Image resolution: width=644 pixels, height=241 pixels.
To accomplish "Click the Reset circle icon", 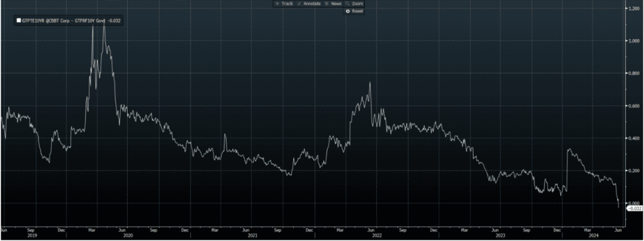I will click(x=348, y=11).
